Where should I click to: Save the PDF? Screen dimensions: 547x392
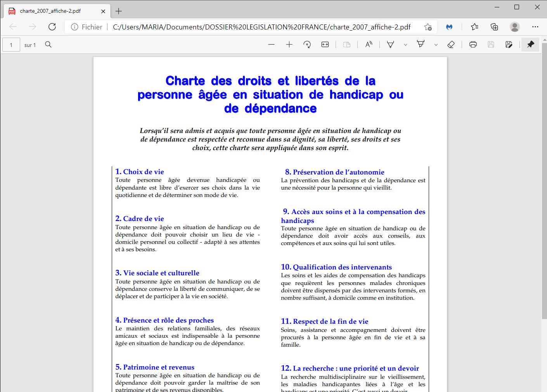pos(491,45)
